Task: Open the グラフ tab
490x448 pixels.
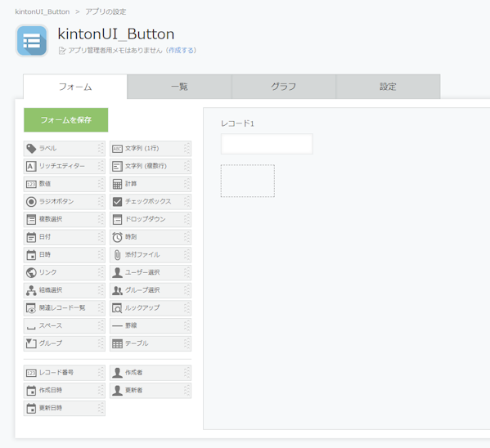Action: tap(283, 87)
